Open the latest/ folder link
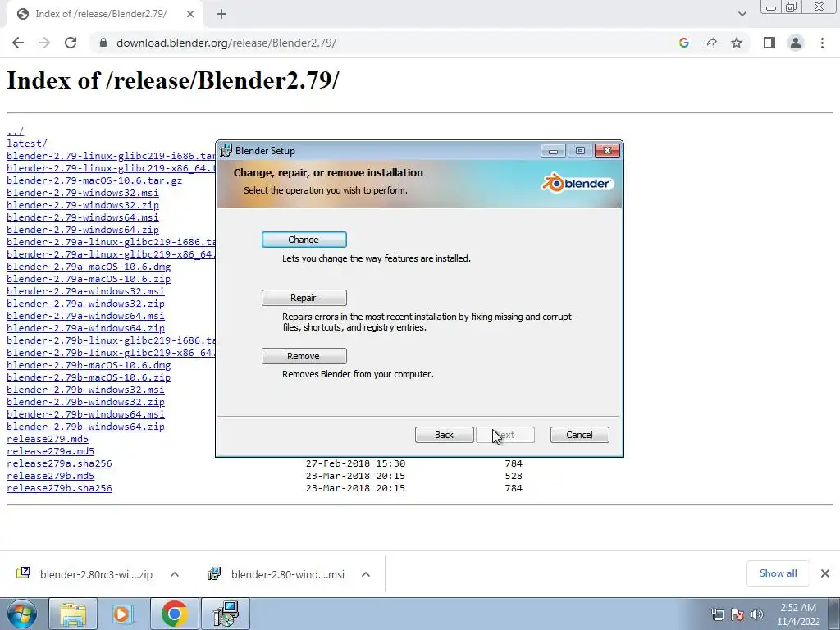 coord(27,144)
